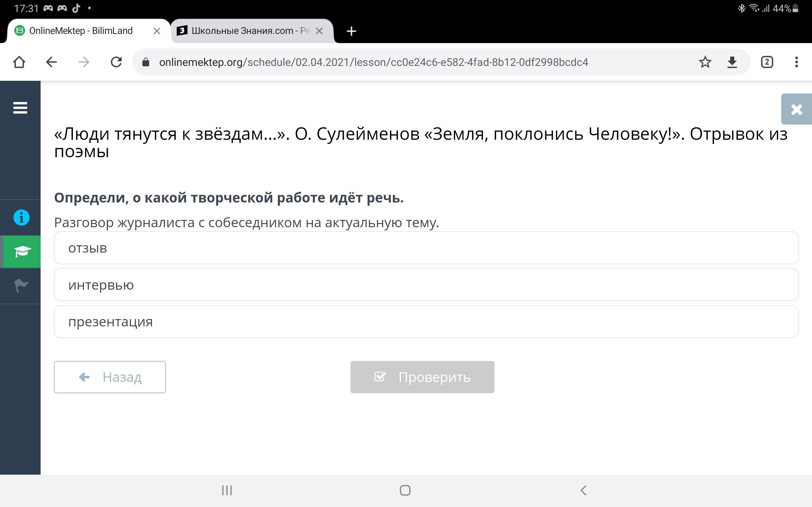Select the answer option «отзыв»
The height and width of the screenshot is (507, 812).
[426, 248]
